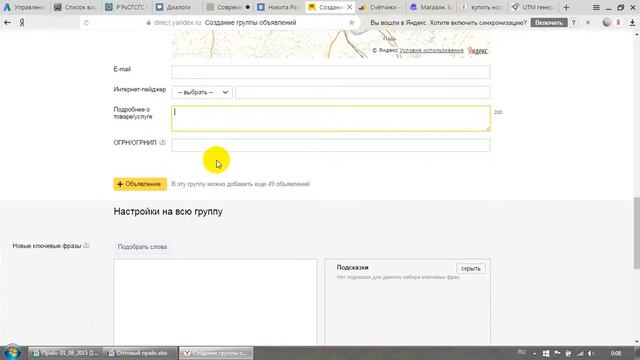
Task: Open the network signal tray icon
Action: (580, 353)
